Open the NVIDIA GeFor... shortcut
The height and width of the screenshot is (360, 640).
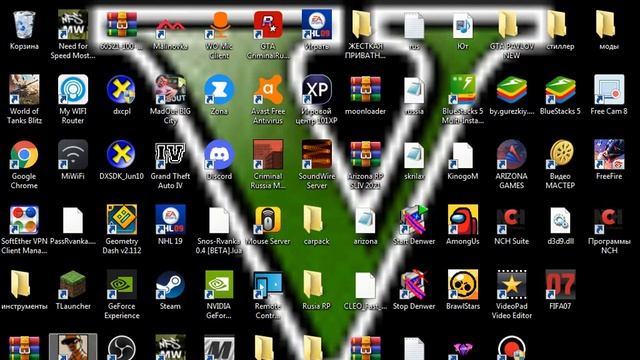(219, 285)
